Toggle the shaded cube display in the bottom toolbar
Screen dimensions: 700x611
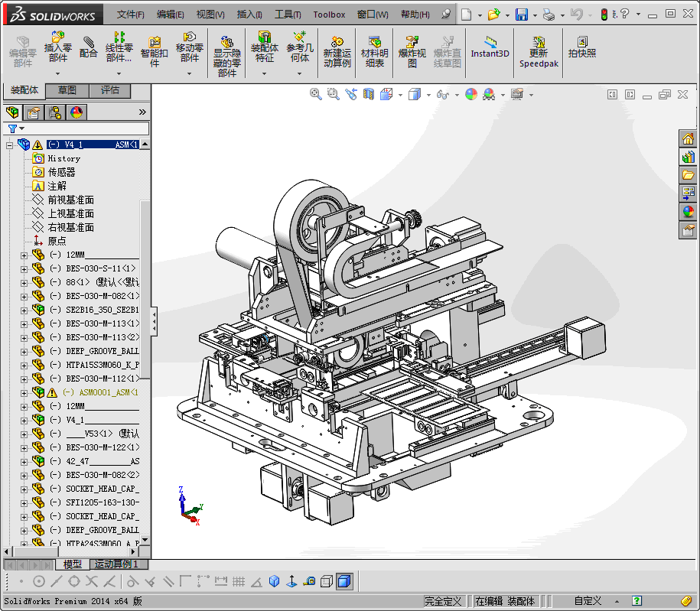[344, 581]
